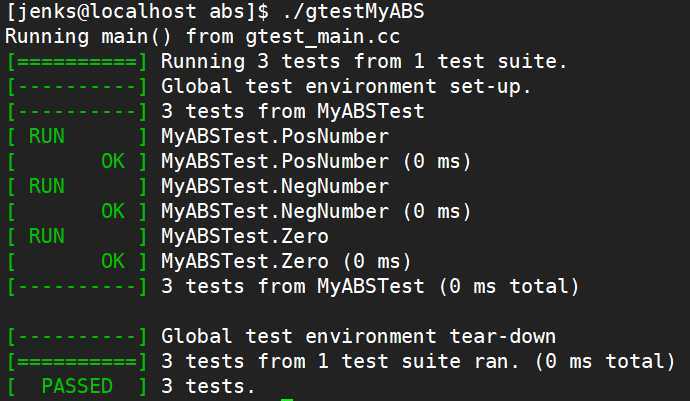Click the first green RUN label for PosNumber
The image size is (690, 401).
point(47,136)
